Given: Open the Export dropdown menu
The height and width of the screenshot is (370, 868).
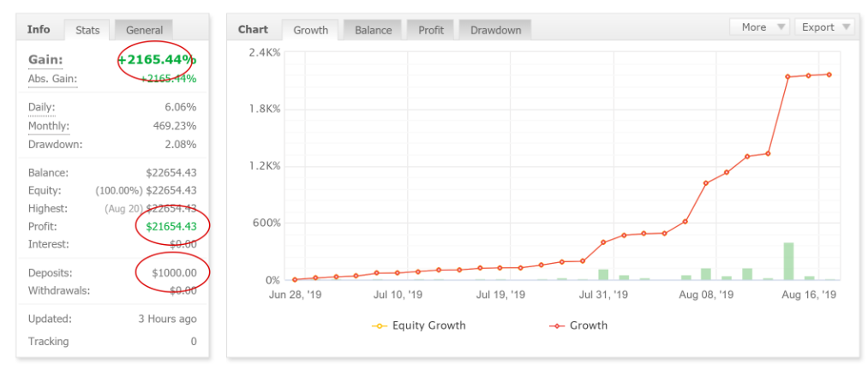Looking at the screenshot, I should (823, 27).
